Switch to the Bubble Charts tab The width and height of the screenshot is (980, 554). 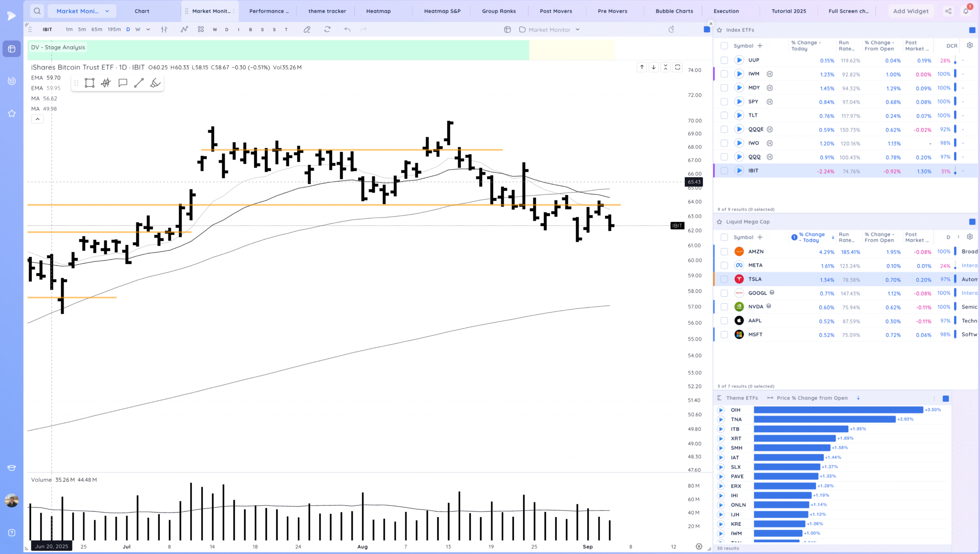point(674,11)
